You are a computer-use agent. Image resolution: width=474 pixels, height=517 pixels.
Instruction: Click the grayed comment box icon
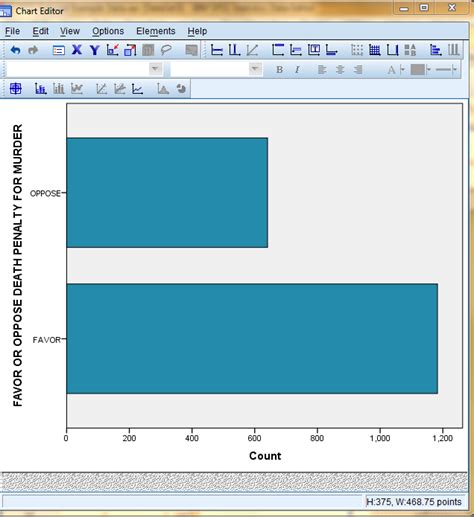tap(191, 50)
